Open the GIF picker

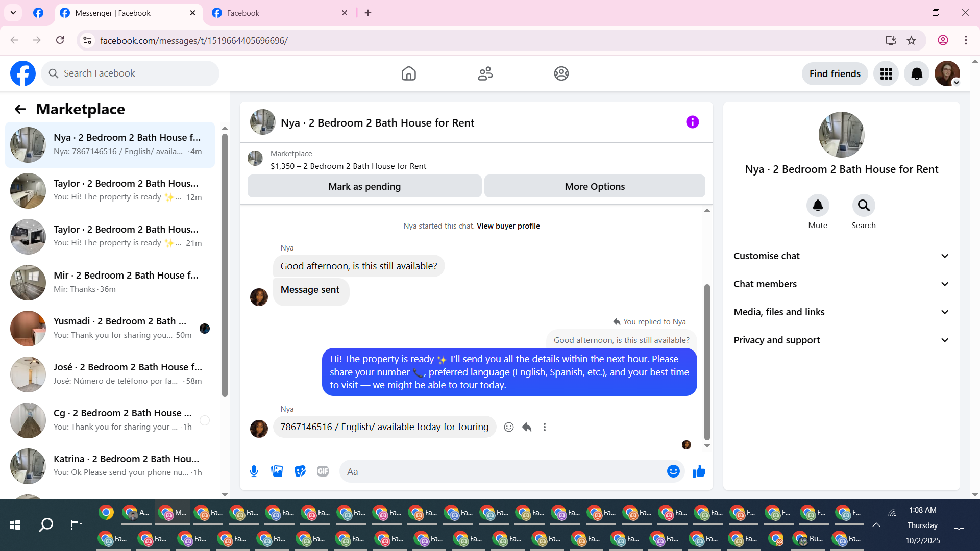pos(323,471)
